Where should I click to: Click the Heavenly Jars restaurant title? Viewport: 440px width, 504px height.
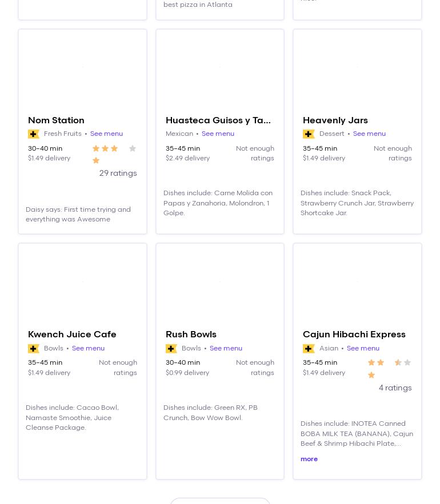335,120
